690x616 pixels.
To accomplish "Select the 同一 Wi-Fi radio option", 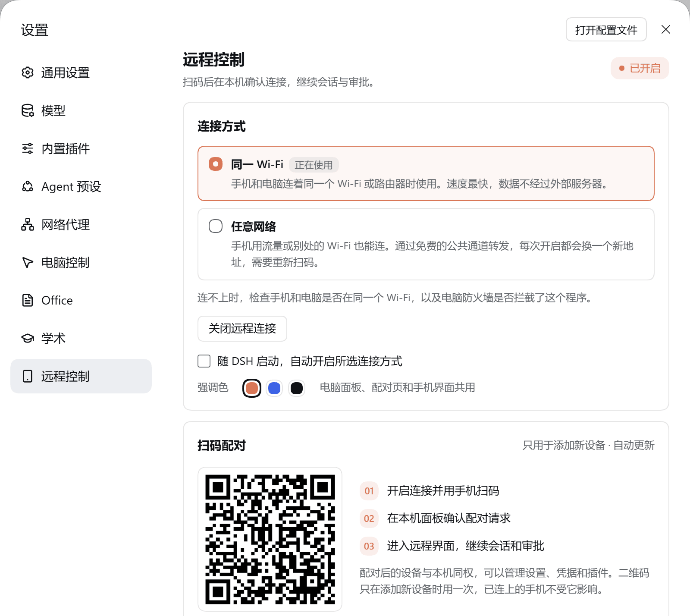I will click(216, 164).
